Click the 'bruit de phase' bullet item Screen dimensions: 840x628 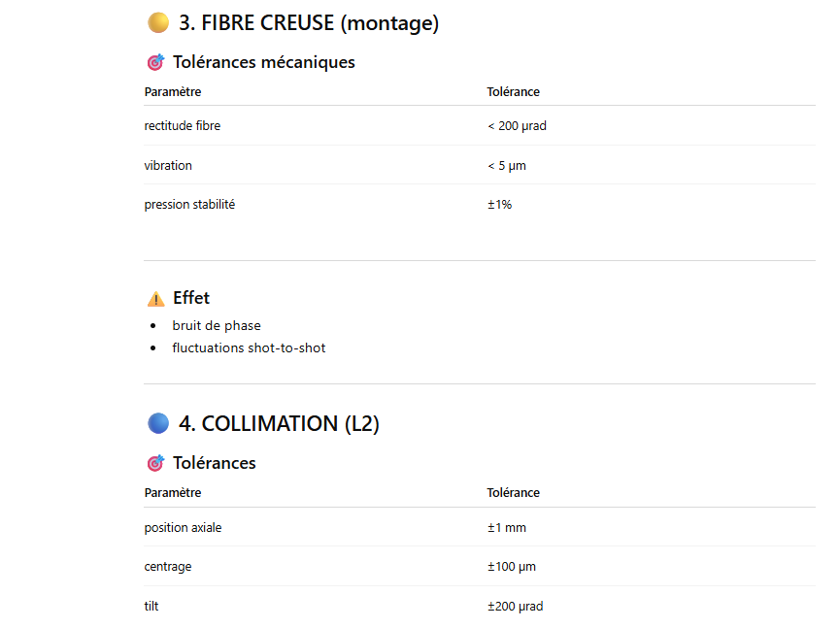coord(217,325)
